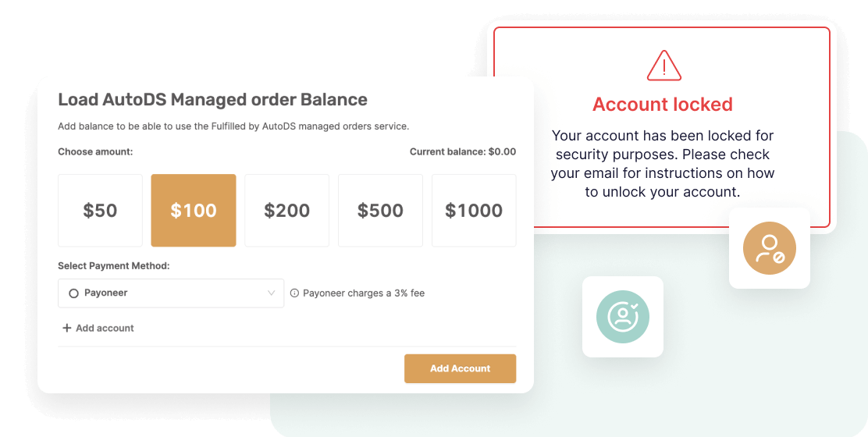Click the Account locked heading
This screenshot has width=868, height=437.
tap(663, 104)
